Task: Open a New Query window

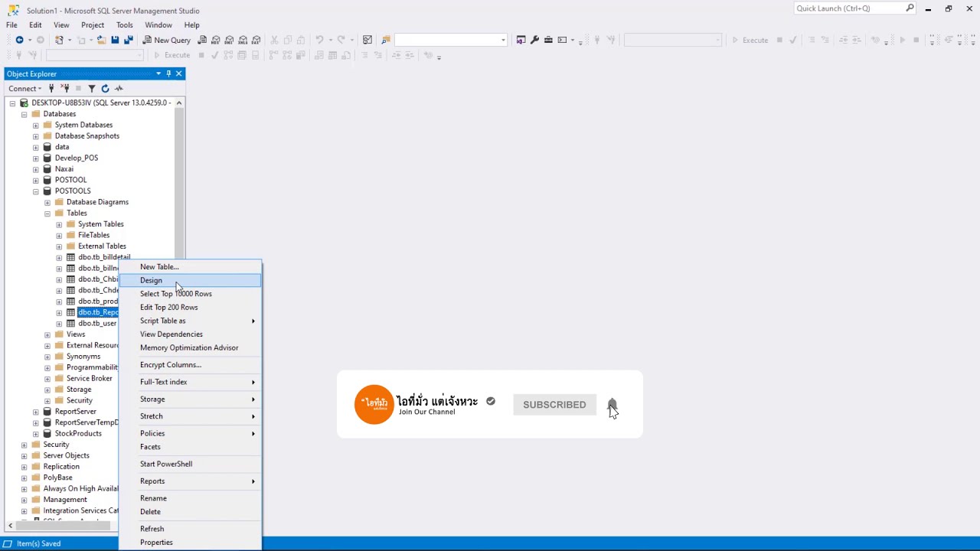Action: 166,40
